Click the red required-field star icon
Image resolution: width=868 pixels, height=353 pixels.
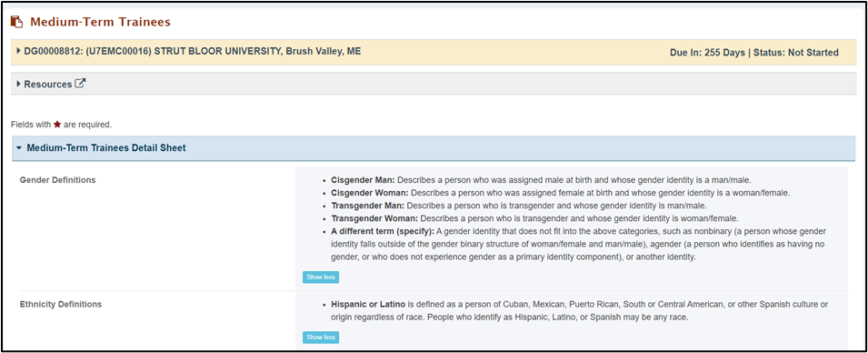pyautogui.click(x=57, y=124)
